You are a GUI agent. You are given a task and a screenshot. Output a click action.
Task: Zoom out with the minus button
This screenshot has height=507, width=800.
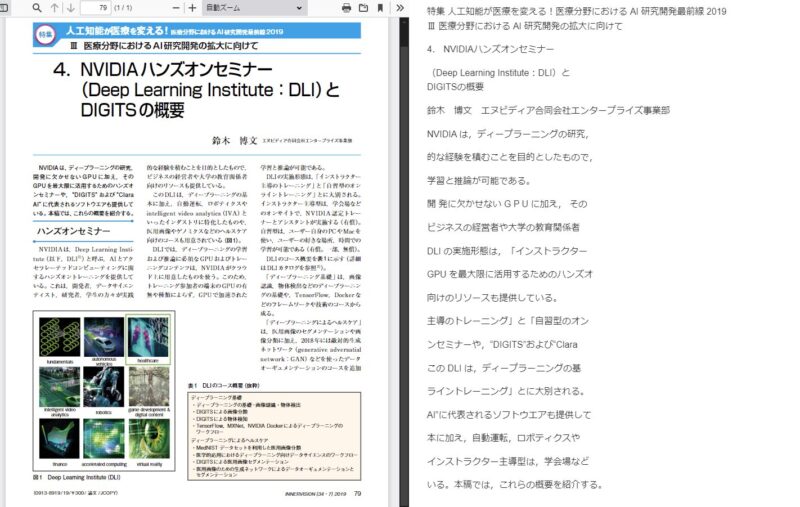pos(176,8)
